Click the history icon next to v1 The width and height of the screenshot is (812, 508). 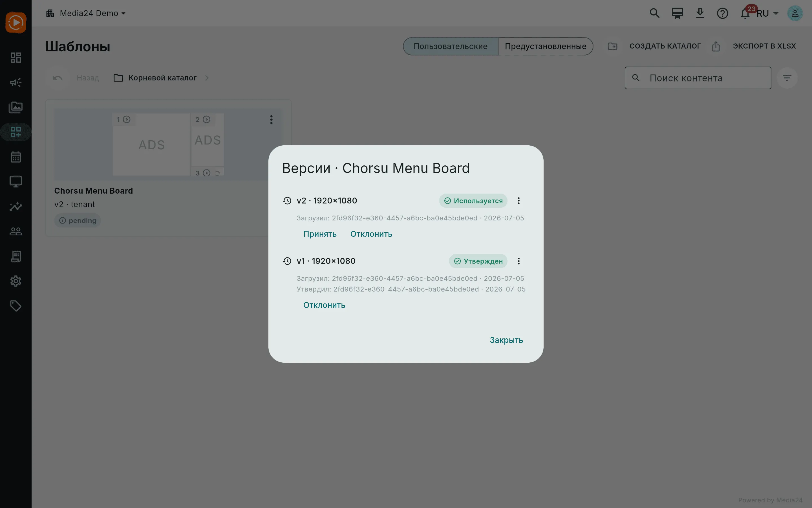coord(287,261)
